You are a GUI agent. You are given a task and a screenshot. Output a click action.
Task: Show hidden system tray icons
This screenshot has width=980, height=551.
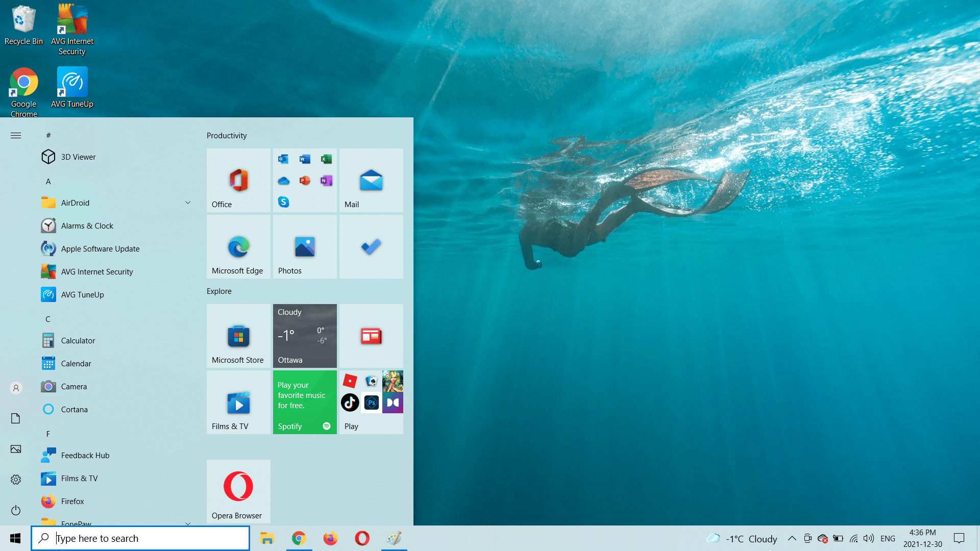point(792,538)
